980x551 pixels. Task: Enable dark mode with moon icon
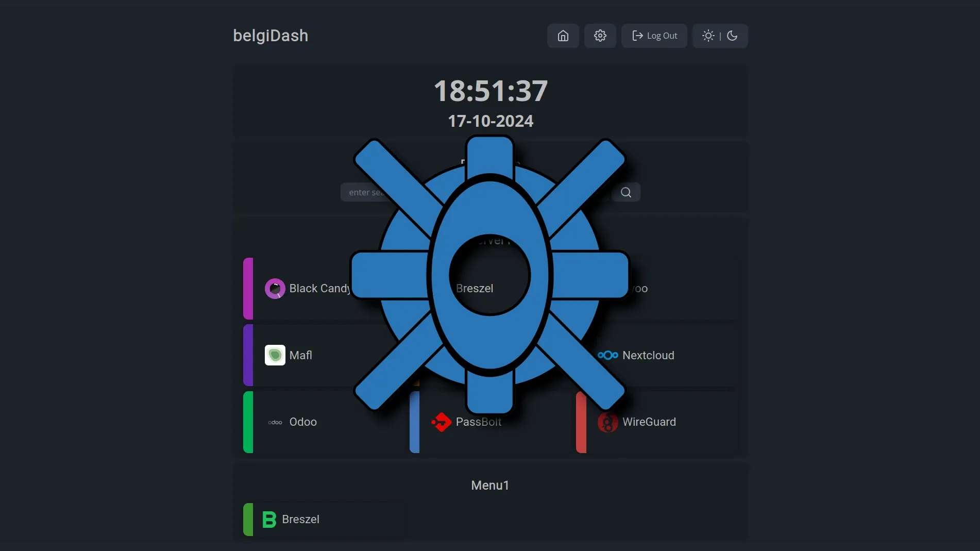tap(732, 36)
